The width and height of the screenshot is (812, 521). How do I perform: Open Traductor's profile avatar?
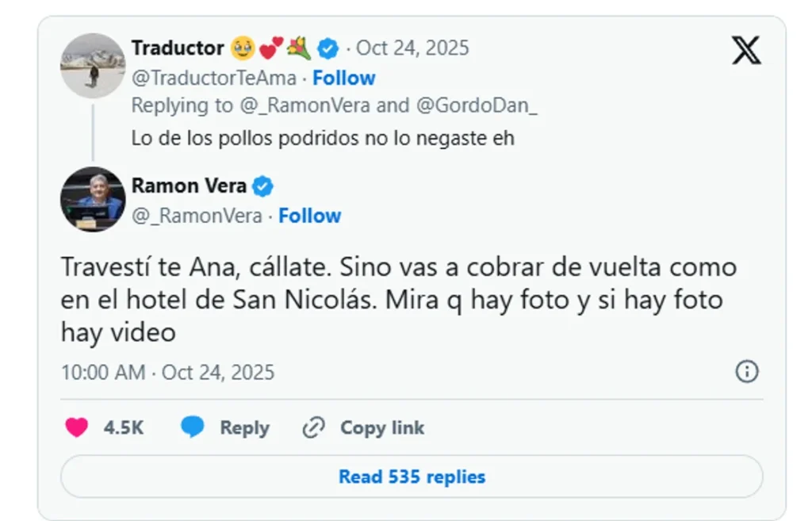[93, 65]
